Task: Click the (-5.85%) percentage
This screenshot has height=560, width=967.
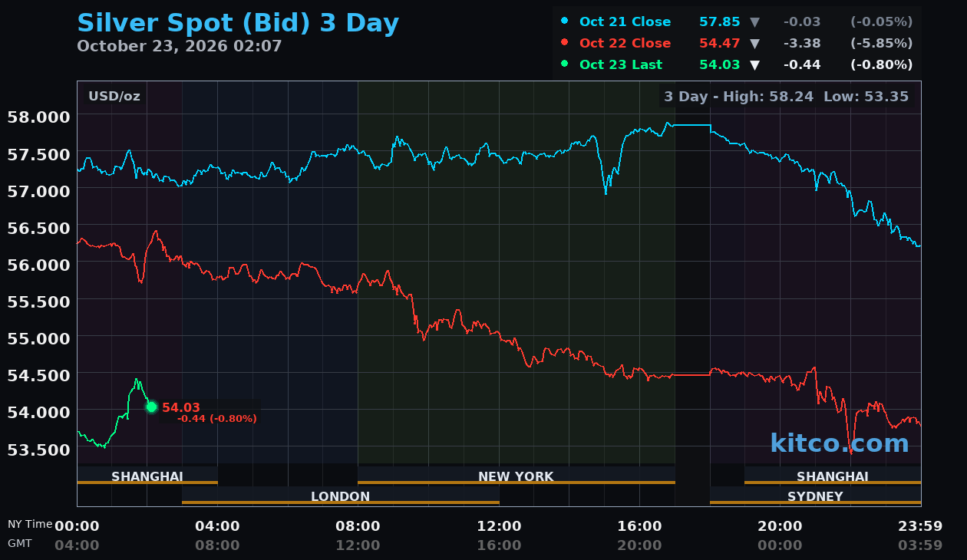Action: coord(881,43)
